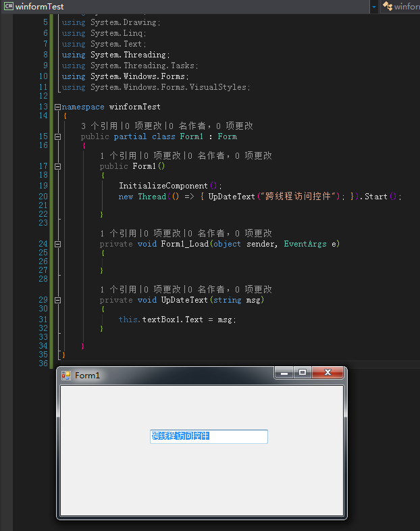Open the CodeLens line above Form1_Load method
Image resolution: width=420 pixels, height=531 pixels.
[186, 233]
